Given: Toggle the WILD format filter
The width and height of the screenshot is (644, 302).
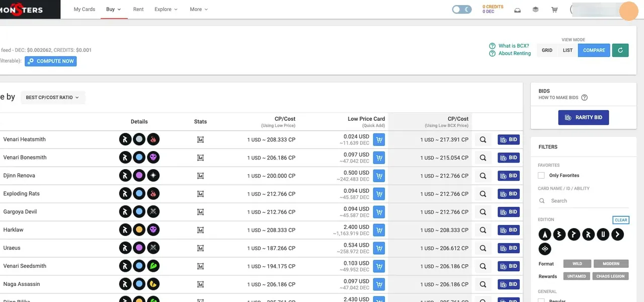Looking at the screenshot, I should click(577, 264).
